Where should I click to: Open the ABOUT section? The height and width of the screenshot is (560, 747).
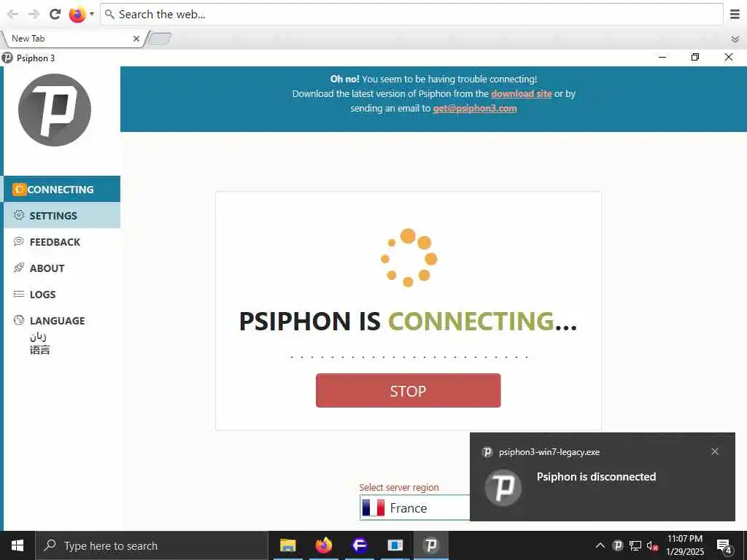coord(62,268)
